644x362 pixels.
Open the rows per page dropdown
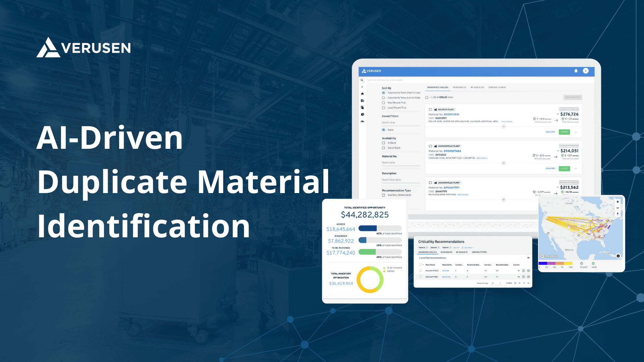click(x=496, y=283)
